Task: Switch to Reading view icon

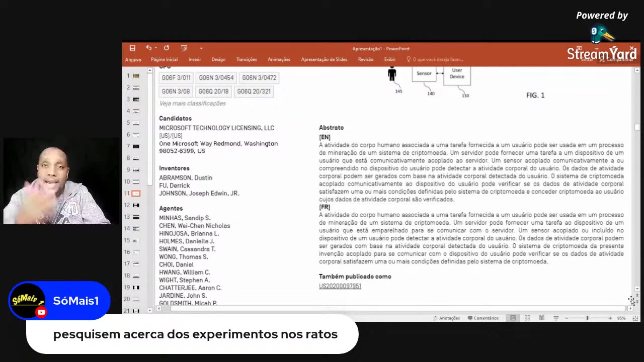Action: tap(541, 318)
